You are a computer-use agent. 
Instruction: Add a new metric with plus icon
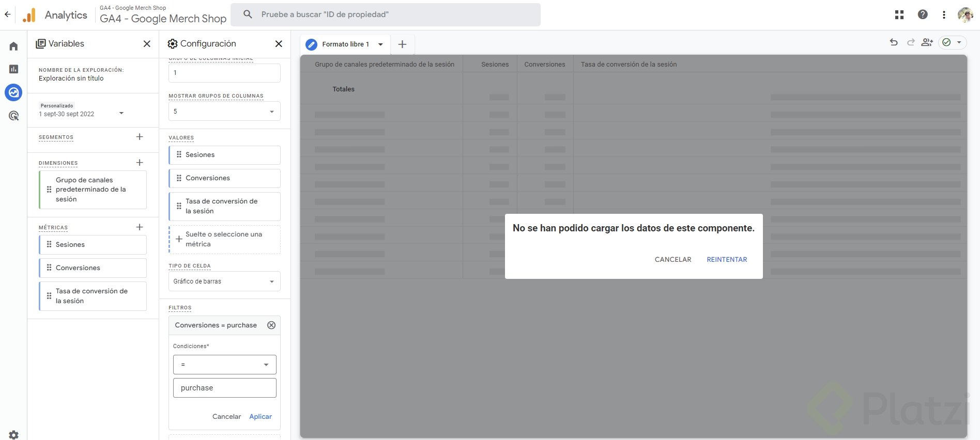coord(140,227)
